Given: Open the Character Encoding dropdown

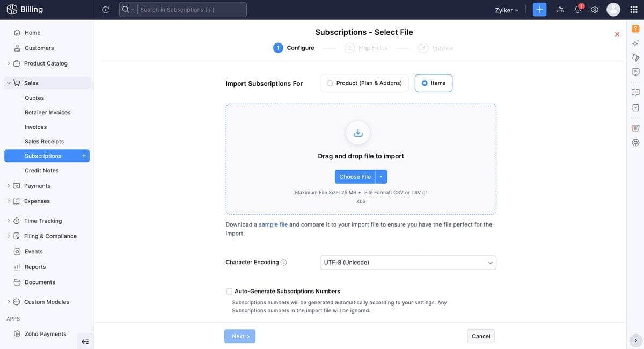Looking at the screenshot, I should tap(408, 263).
